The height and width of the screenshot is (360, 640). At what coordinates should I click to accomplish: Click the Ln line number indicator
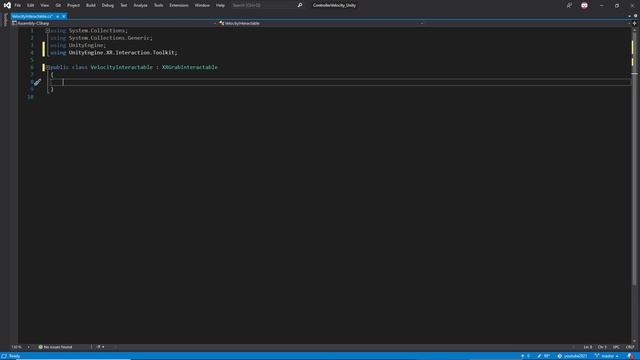pos(588,347)
